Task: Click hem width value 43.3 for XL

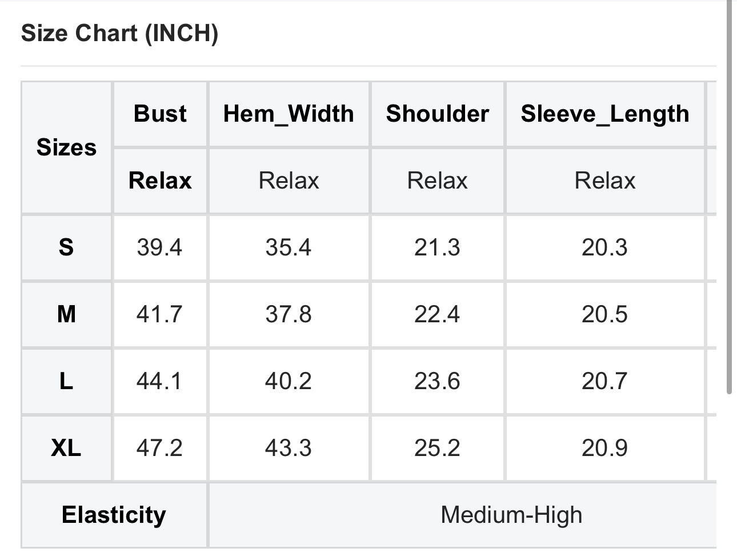Action: click(289, 448)
